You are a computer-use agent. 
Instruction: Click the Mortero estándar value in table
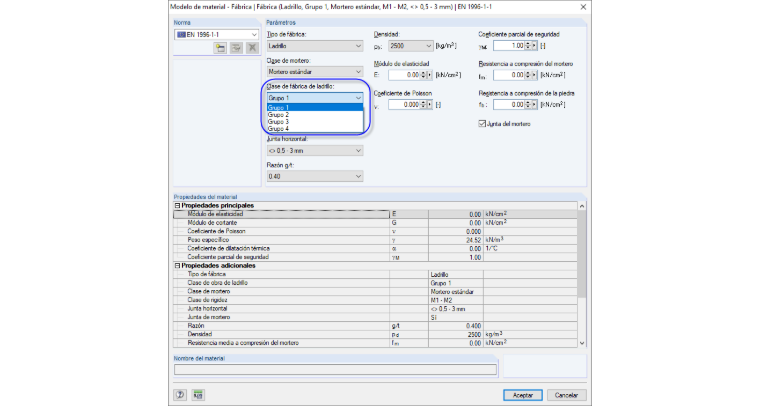456,292
